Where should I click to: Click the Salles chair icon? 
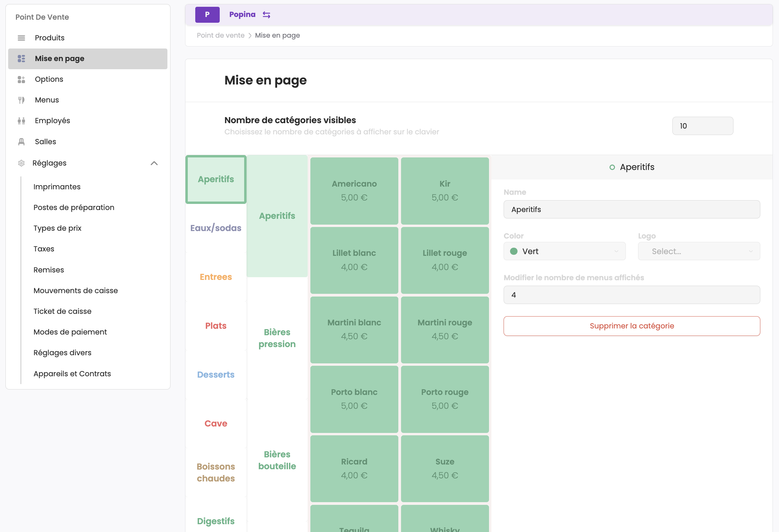click(x=21, y=141)
